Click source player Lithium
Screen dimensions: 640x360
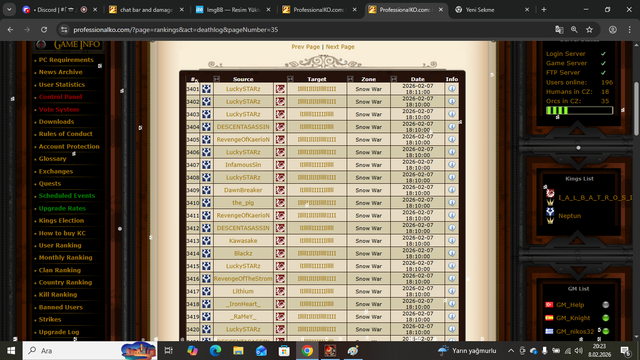[x=243, y=291]
